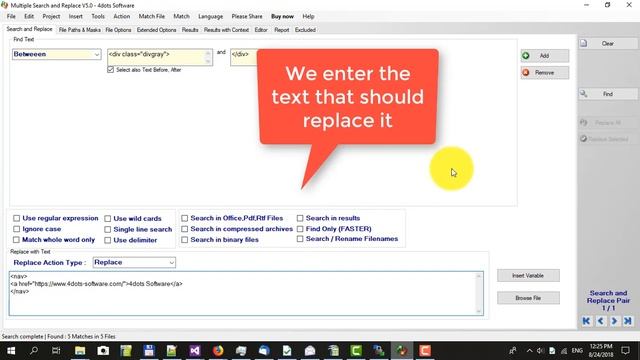Uncheck Select also Text Before, After
The width and height of the screenshot is (640, 360).
(x=111, y=70)
